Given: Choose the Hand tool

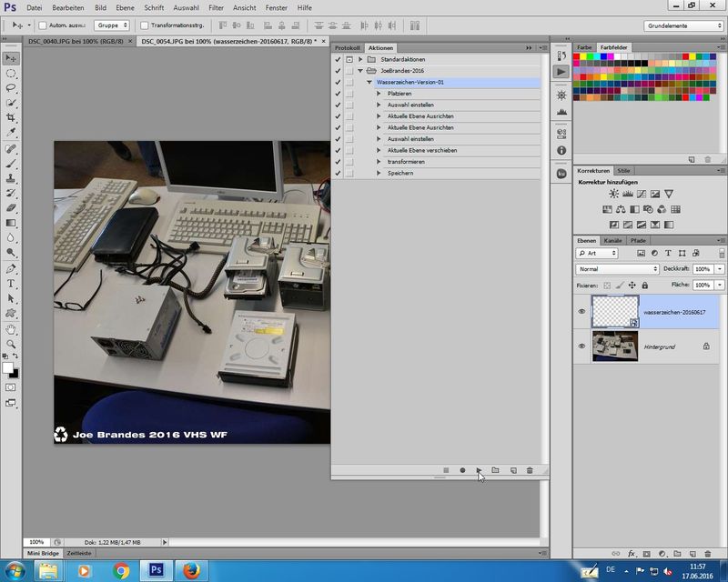Looking at the screenshot, I should coord(11,328).
